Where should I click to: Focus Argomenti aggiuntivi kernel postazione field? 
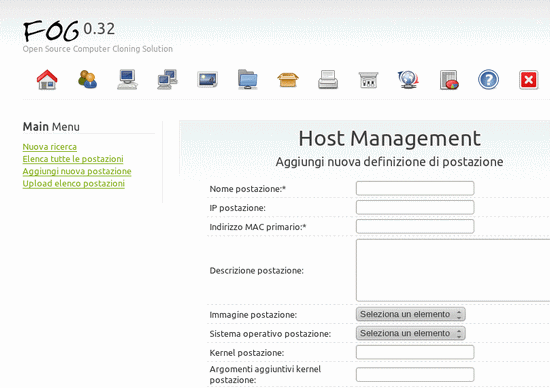[x=415, y=375]
